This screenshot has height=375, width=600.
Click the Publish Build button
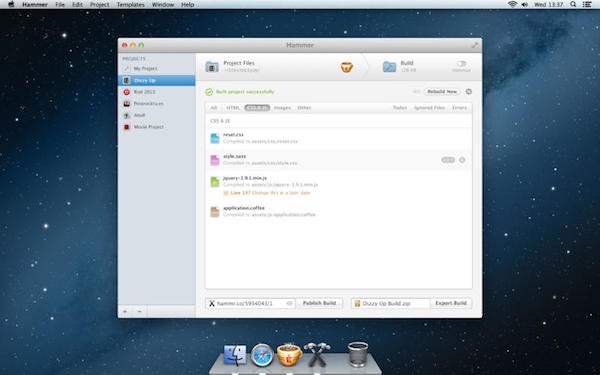[x=320, y=303]
